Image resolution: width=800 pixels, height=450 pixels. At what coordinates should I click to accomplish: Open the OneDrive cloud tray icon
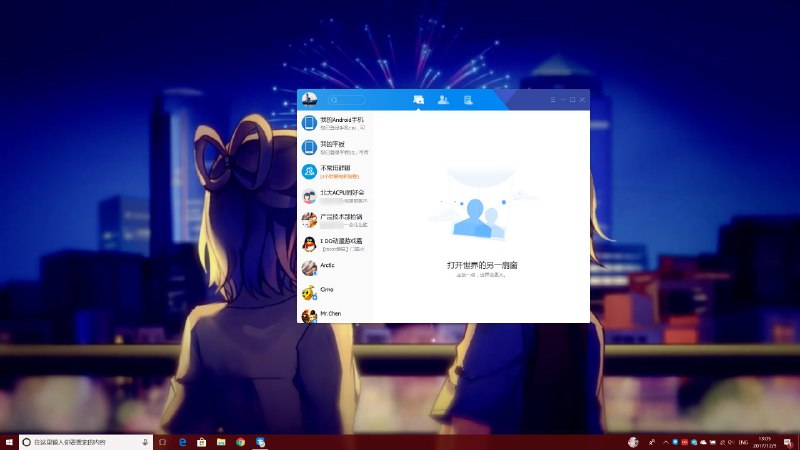click(703, 442)
